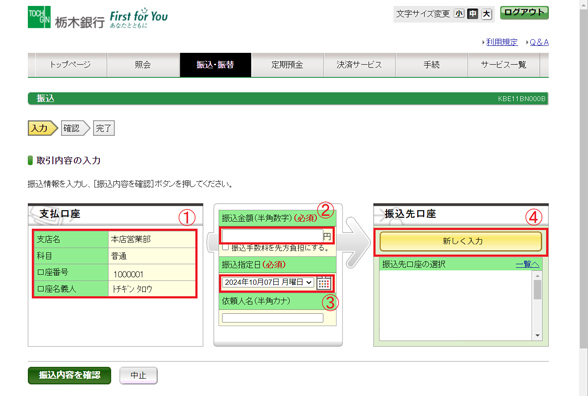
Task: Open the 決済サービス menu tab
Action: click(x=359, y=65)
